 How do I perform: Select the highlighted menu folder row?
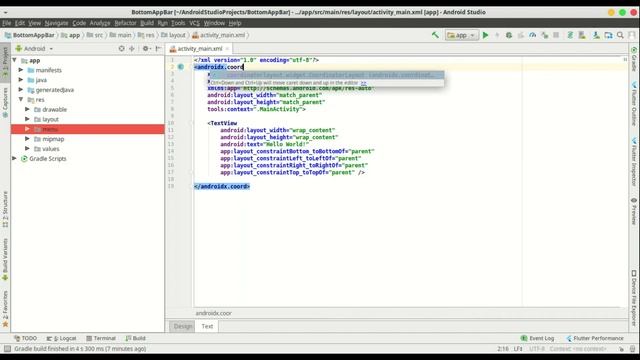tap(87, 129)
